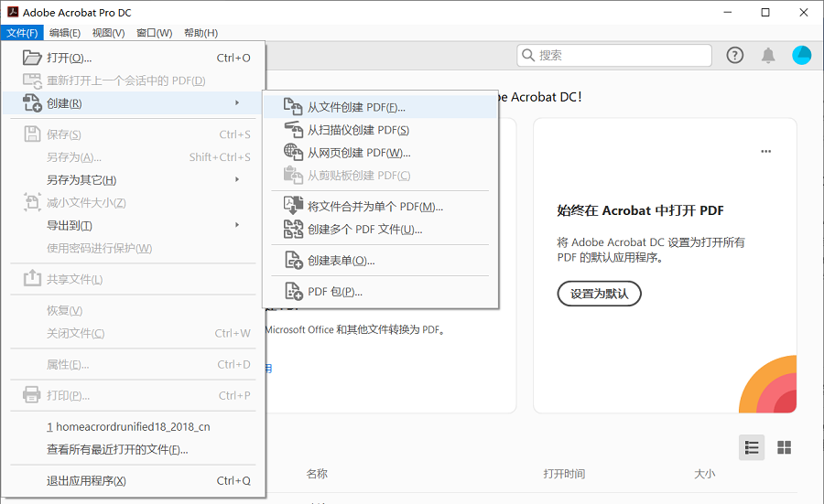Open the 视图(V) menu
Viewport: 824px width, 504px height.
(x=108, y=33)
